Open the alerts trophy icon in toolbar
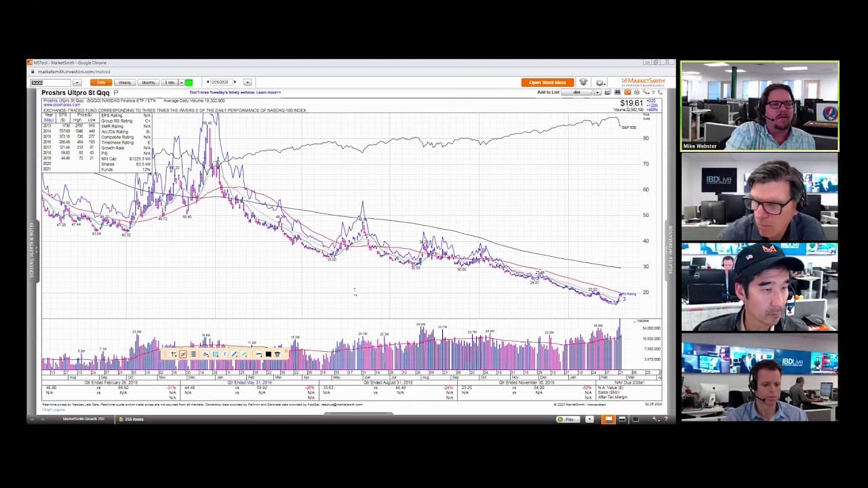868x488 pixels. coord(583,82)
